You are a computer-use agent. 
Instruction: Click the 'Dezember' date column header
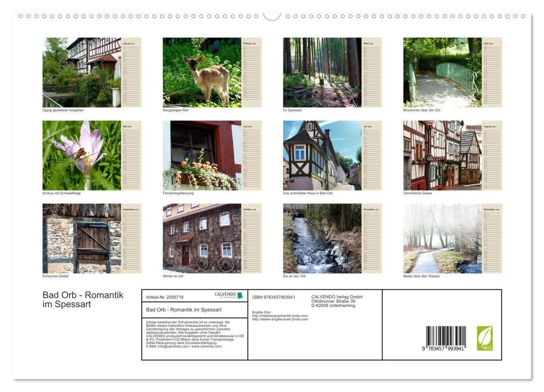point(491,209)
